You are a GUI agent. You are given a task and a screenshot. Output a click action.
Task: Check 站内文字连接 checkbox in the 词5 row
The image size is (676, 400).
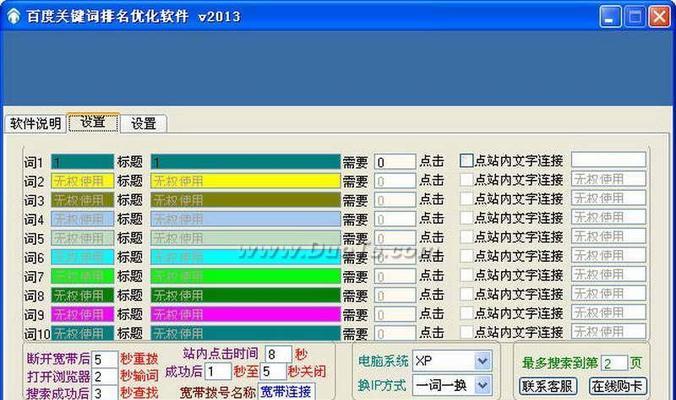click(466, 238)
